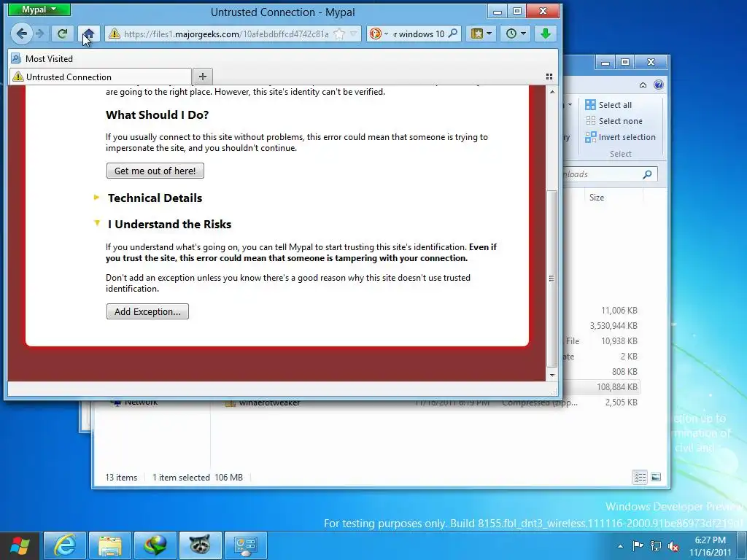
Task: Sort by the Size column header
Action: click(597, 197)
